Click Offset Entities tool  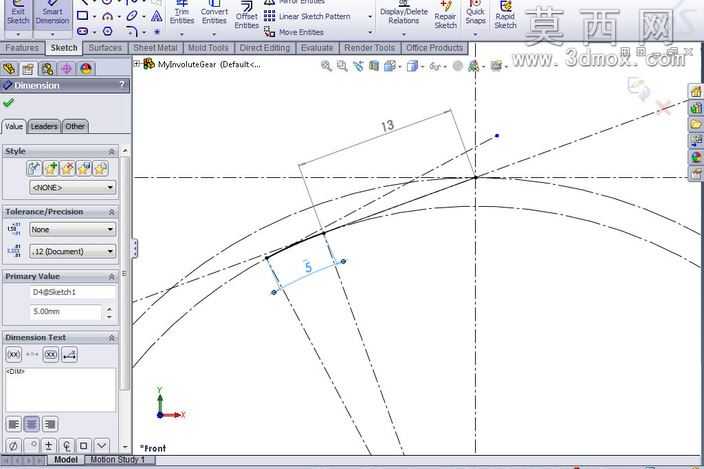tap(246, 16)
